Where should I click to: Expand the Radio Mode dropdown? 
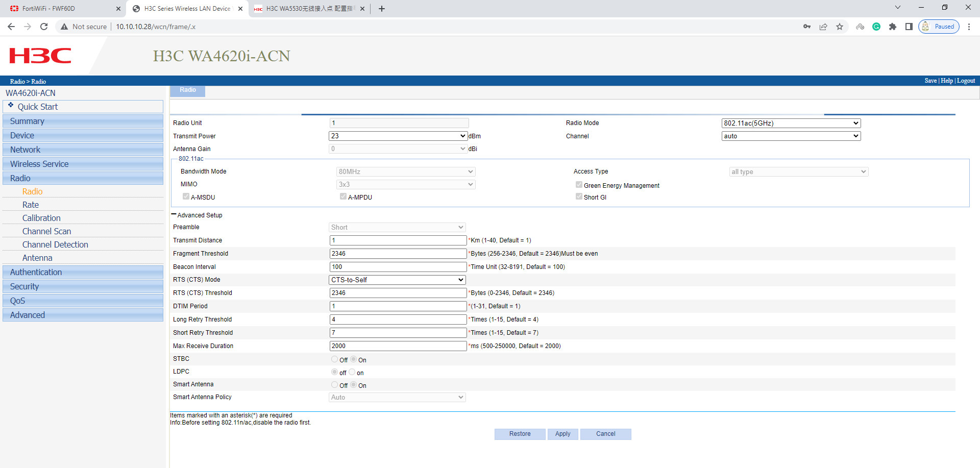tap(791, 124)
